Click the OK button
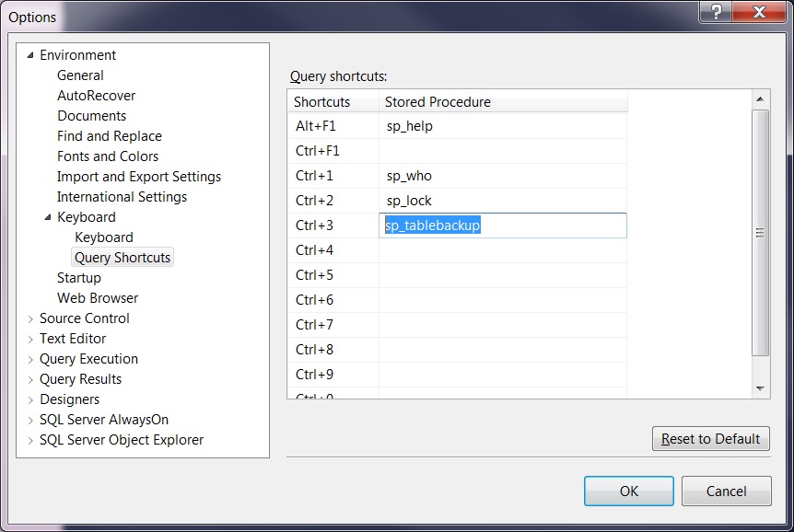This screenshot has width=794, height=532. 628,491
